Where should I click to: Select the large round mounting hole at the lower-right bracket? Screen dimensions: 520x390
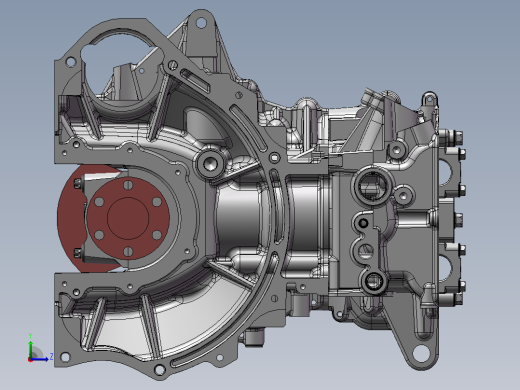(421, 353)
